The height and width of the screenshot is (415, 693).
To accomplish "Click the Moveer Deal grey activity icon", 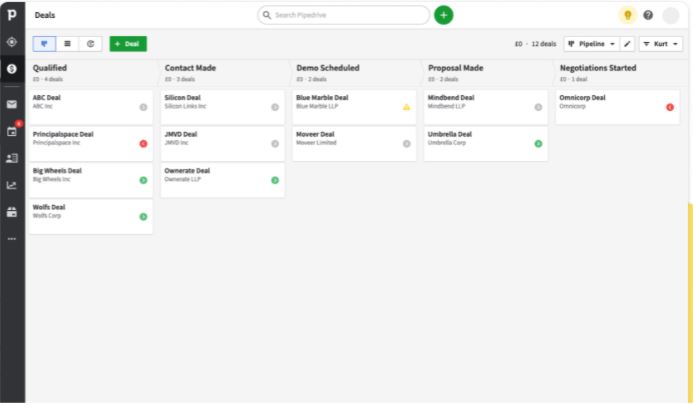I will coord(407,144).
